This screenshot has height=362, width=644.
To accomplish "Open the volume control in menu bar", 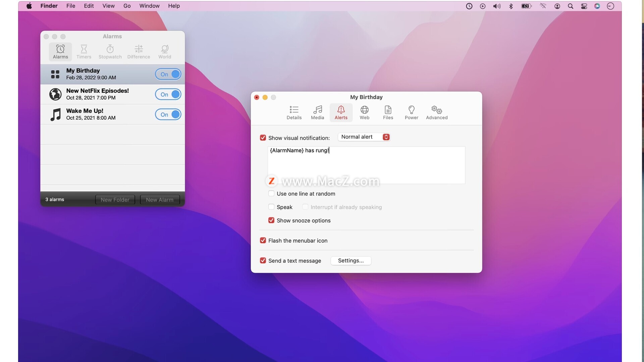I will point(497,6).
